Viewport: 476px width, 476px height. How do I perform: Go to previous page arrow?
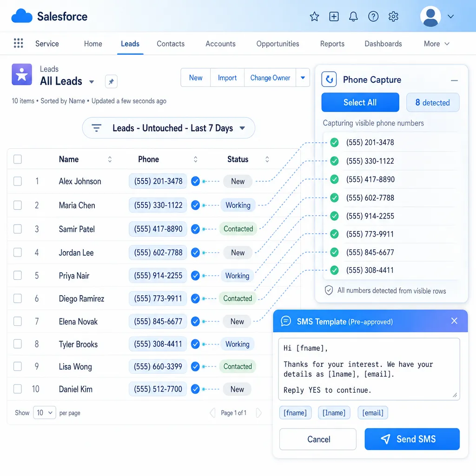coord(212,413)
